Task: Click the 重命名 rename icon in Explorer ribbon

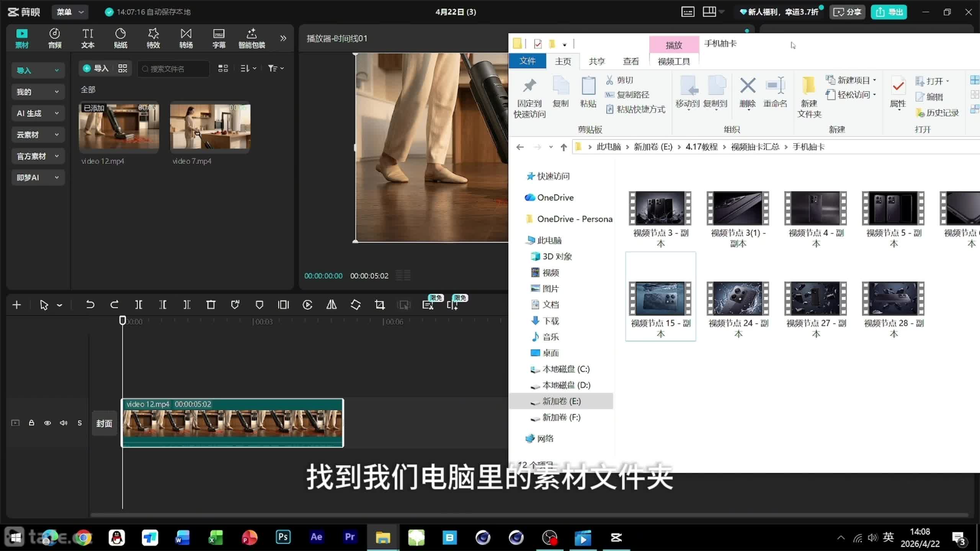Action: pos(775,93)
